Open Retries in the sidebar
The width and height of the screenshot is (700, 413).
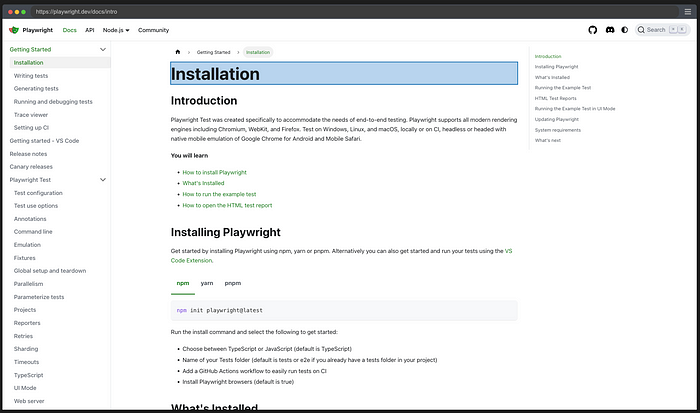tap(23, 336)
